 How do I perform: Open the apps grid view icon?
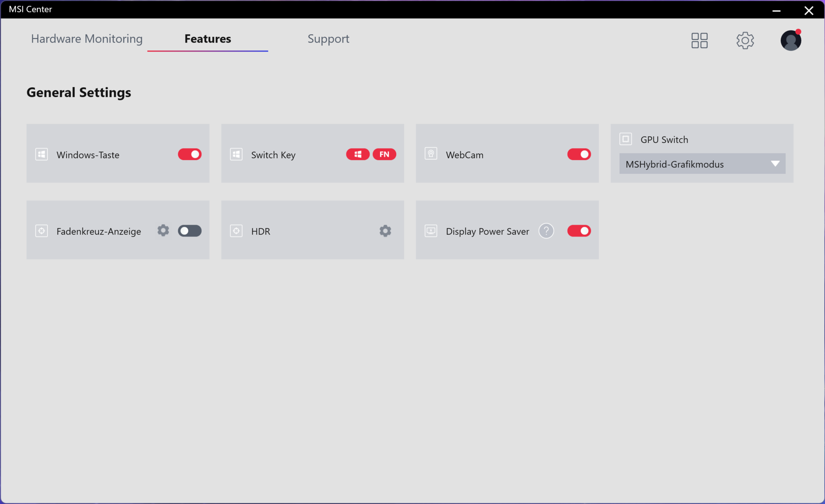(699, 40)
